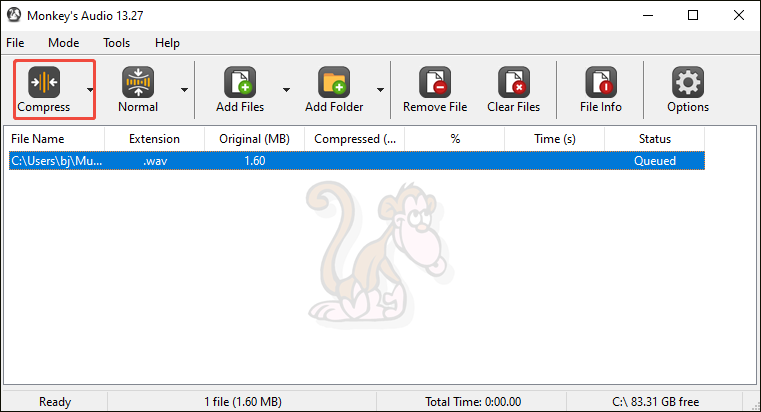
Task: Sort by % column header
Action: [455, 139]
